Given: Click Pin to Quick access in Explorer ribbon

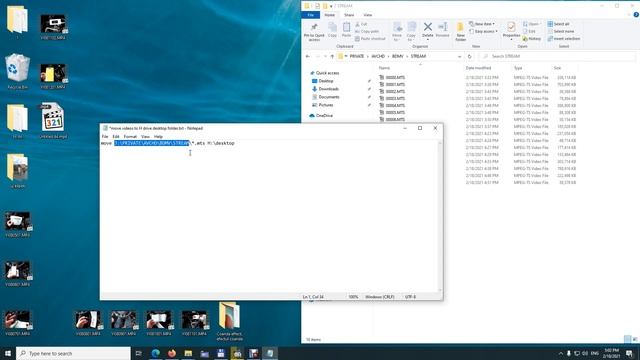Looking at the screenshot, I should (314, 32).
